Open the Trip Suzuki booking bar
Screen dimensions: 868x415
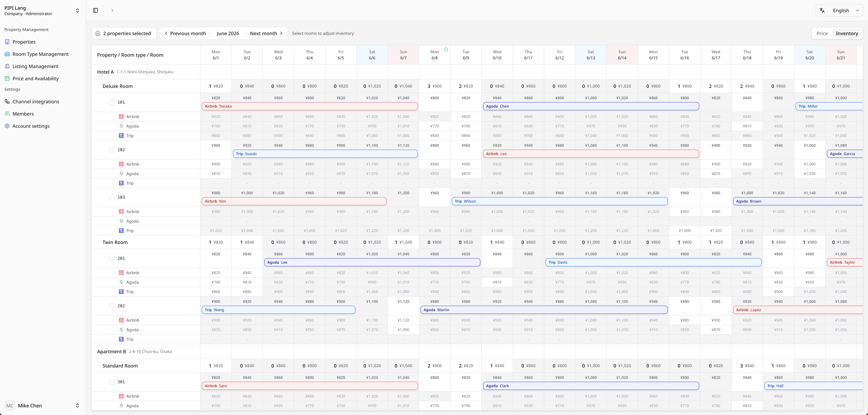pyautogui.click(x=325, y=154)
